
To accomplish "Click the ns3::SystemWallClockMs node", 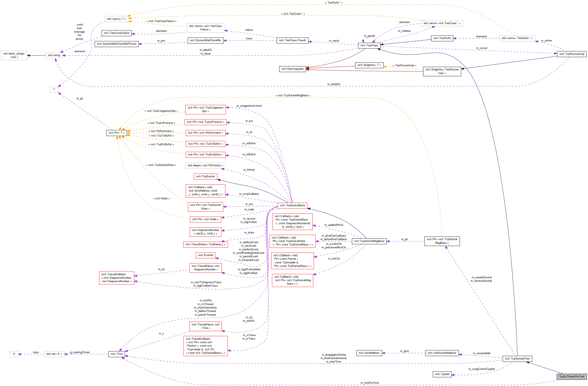I will click(x=205, y=40).
